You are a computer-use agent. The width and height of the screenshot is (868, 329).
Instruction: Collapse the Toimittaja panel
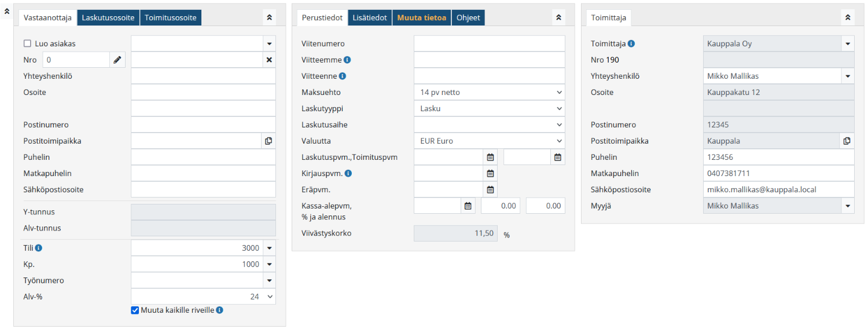coord(847,18)
